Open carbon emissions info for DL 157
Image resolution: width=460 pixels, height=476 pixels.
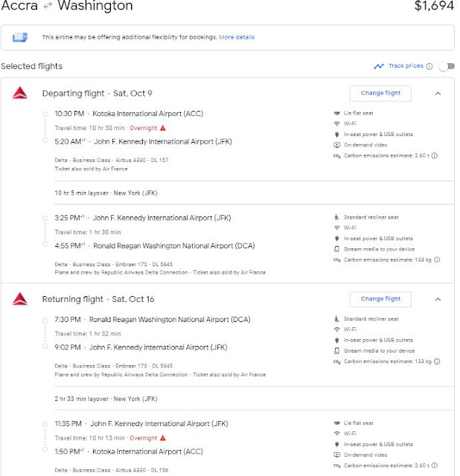pos(435,155)
